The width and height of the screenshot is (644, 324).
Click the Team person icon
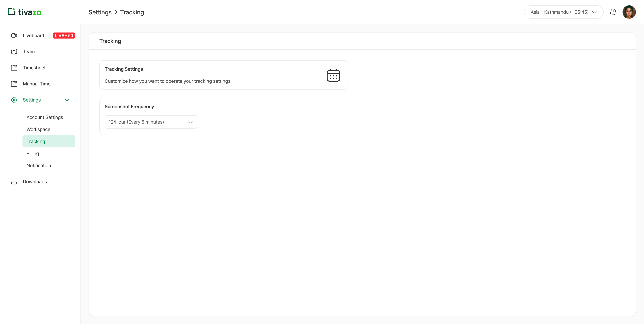(x=14, y=51)
